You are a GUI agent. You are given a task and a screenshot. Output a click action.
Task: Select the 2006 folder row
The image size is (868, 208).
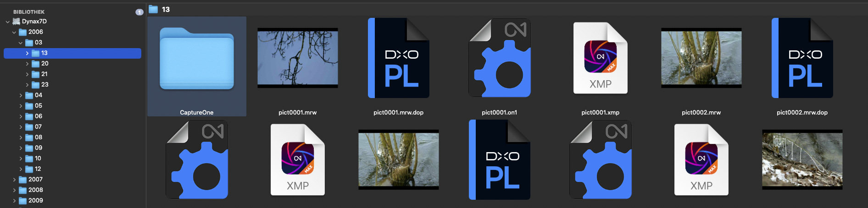click(x=72, y=32)
